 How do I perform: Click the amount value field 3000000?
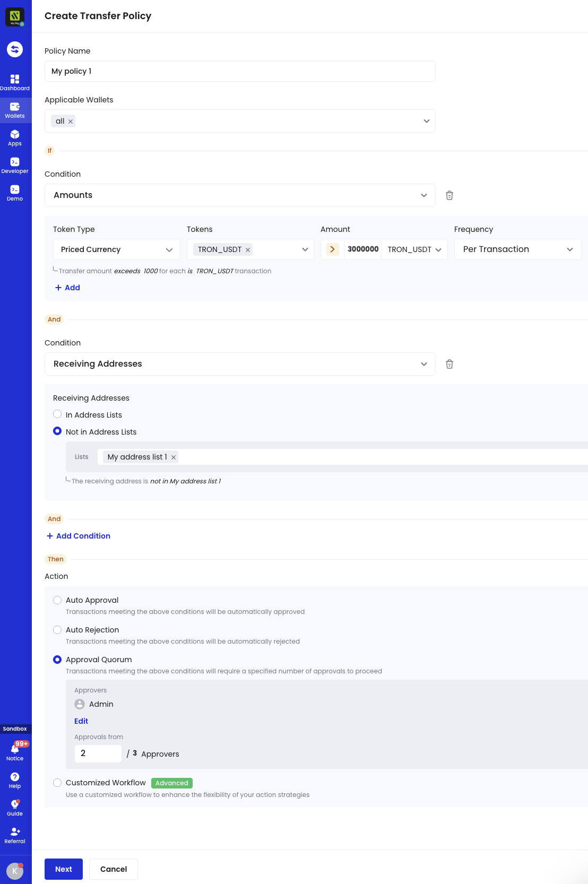pos(363,249)
